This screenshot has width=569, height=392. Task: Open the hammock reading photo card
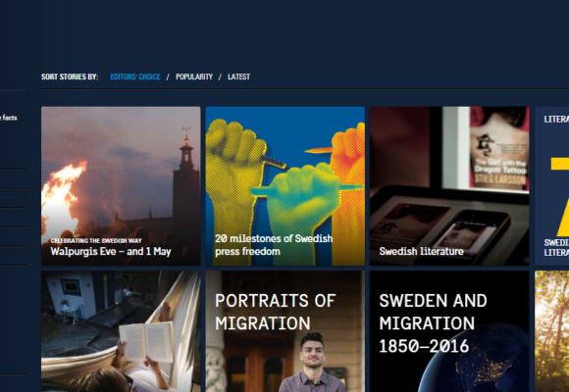pyautogui.click(x=121, y=331)
